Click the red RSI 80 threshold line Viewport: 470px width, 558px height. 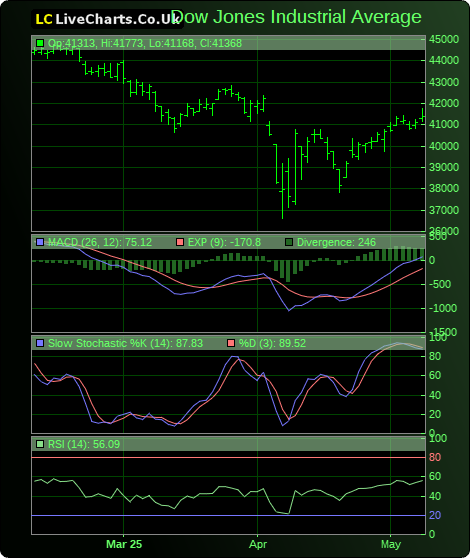pos(228,457)
